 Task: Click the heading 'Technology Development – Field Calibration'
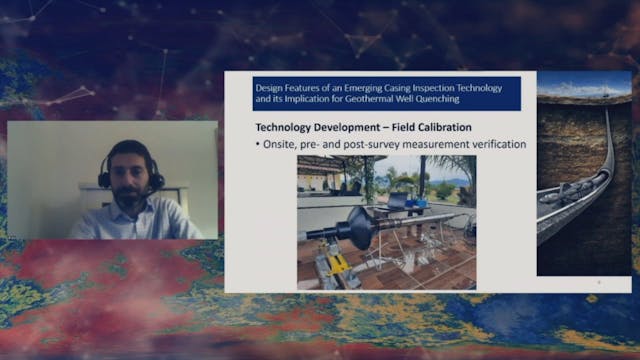[x=363, y=127]
